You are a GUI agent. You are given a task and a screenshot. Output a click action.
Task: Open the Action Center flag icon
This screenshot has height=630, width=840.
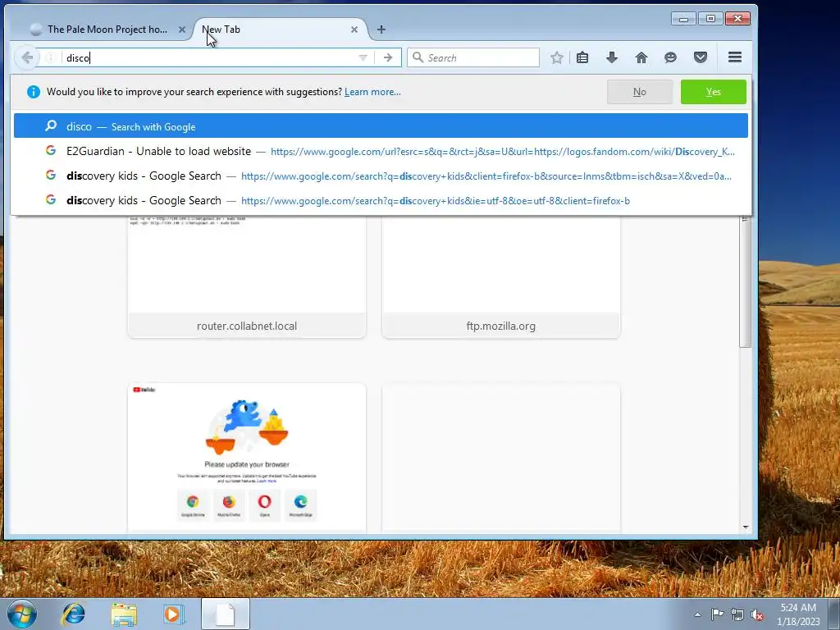(717, 614)
